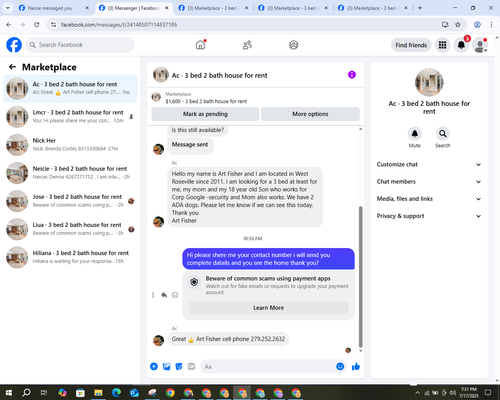Click the '$1,600 - 3 bed 2 bath house for rent' link
The width and height of the screenshot is (500, 400).
[x=206, y=101]
